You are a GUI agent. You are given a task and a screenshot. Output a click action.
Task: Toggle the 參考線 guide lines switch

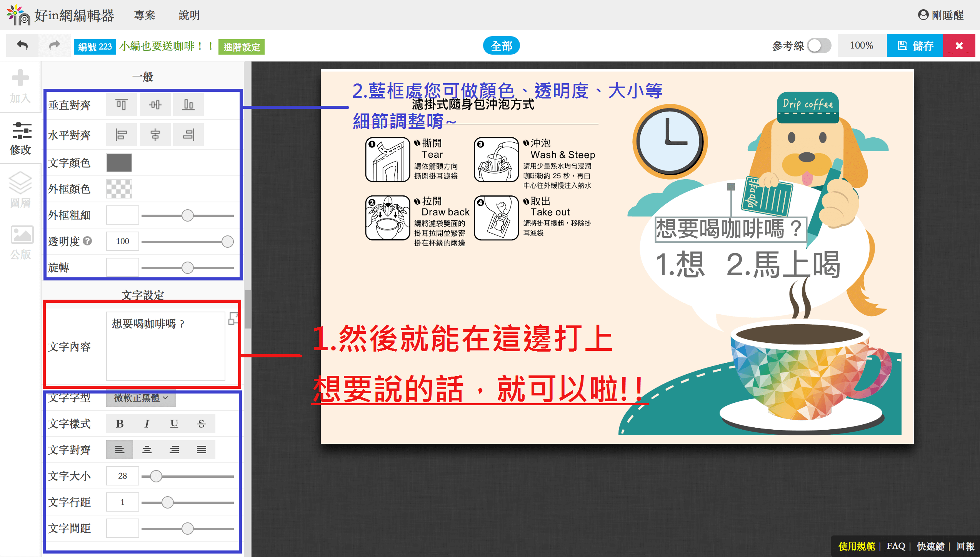(x=819, y=46)
